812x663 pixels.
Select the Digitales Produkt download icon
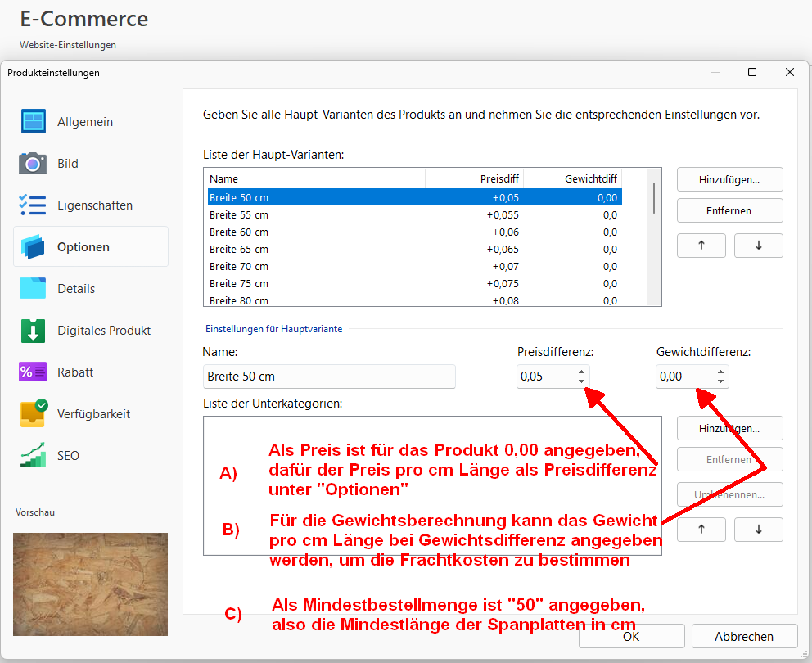[33, 331]
